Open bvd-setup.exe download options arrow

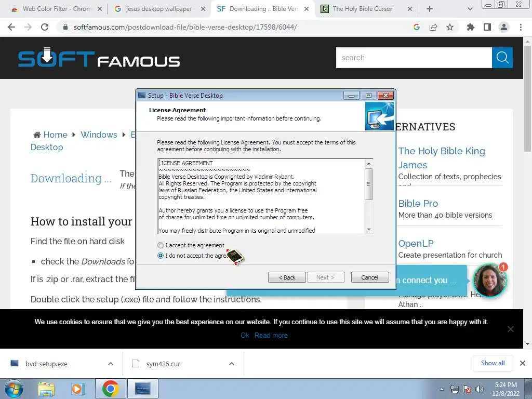point(111,364)
